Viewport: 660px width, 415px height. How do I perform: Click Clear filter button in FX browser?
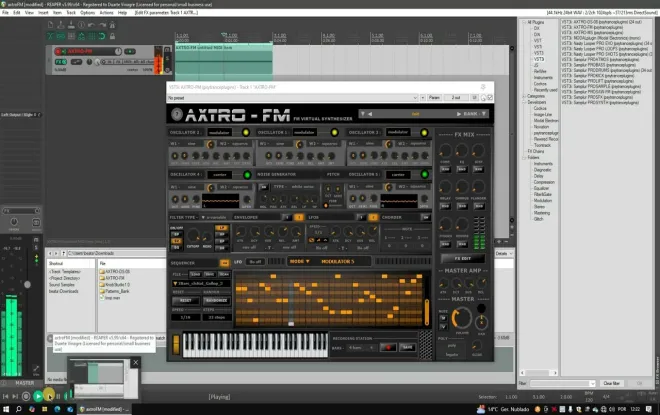coord(611,383)
